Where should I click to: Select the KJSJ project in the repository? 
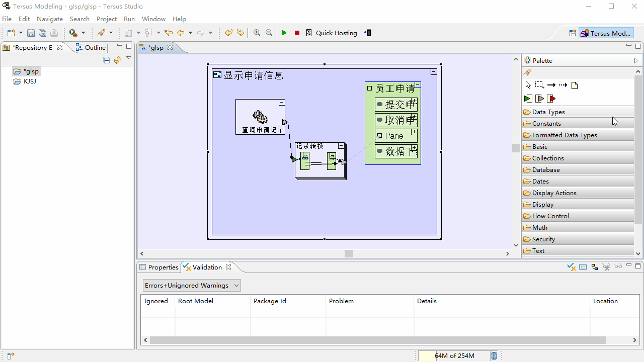pyautogui.click(x=25, y=81)
